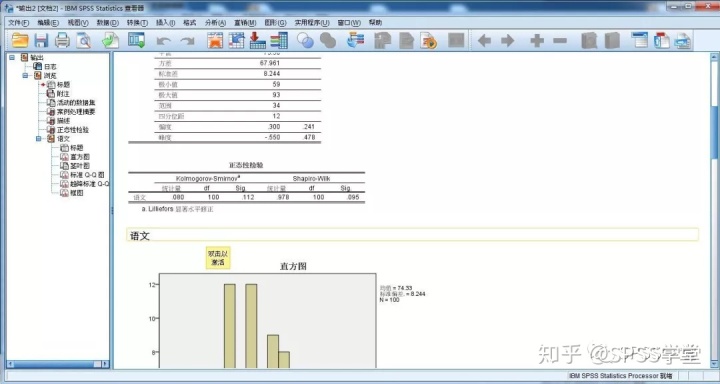Open the 视图(V) menu

click(78, 23)
